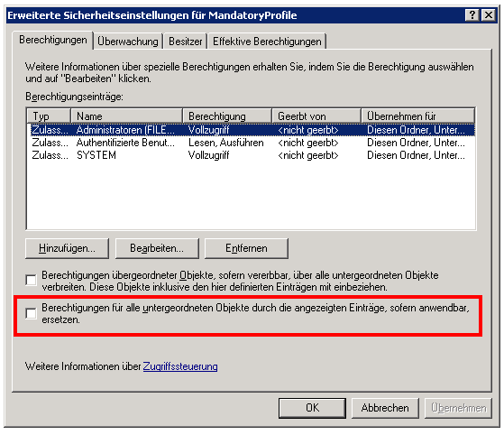Click Vollzugriff in the Administratoren row
Viewport: 504px width, 435px height.
click(x=209, y=130)
